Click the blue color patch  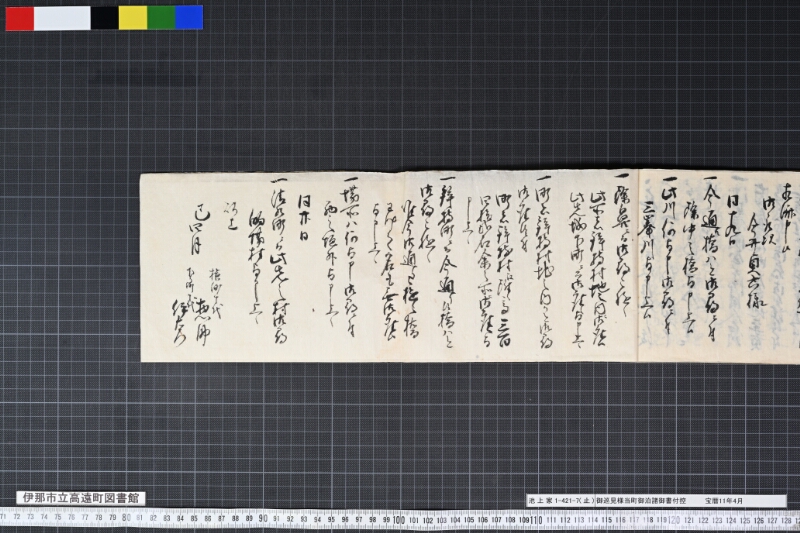pyautogui.click(x=189, y=18)
